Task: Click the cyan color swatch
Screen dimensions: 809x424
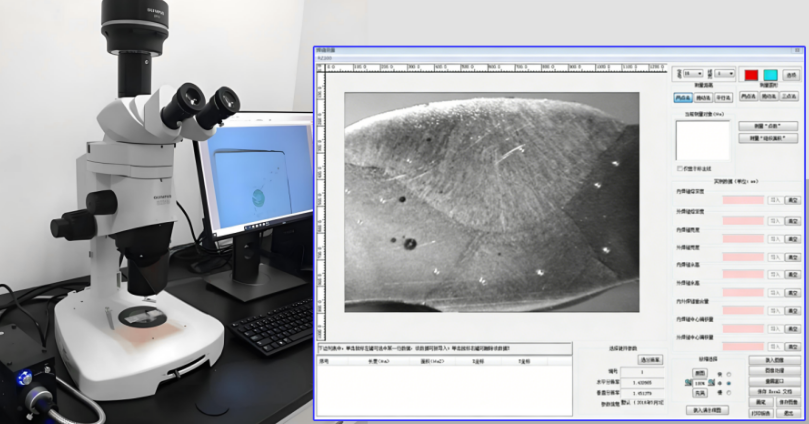Action: click(x=771, y=75)
